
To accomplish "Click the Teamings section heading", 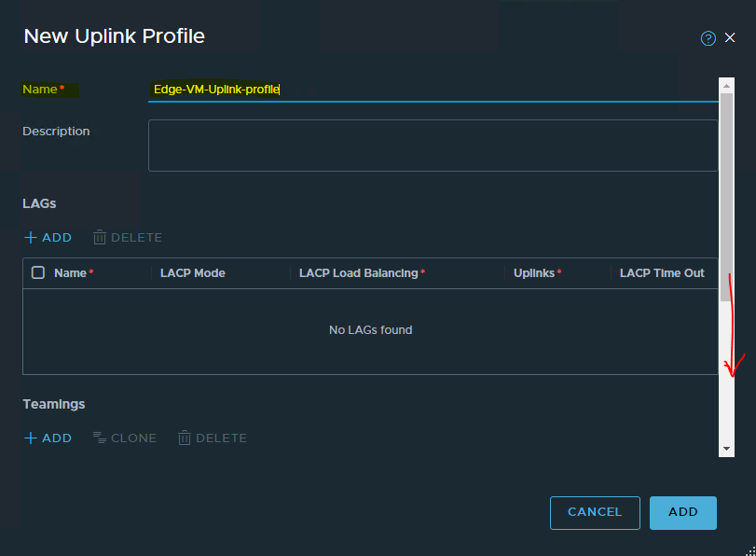I will 54,405.
